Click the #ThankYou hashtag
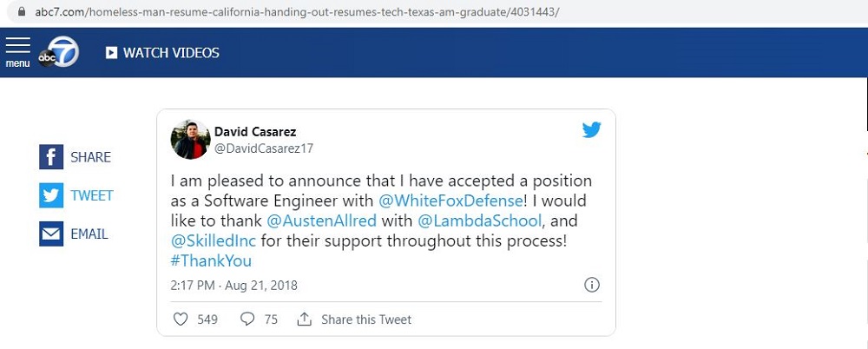 coord(211,260)
